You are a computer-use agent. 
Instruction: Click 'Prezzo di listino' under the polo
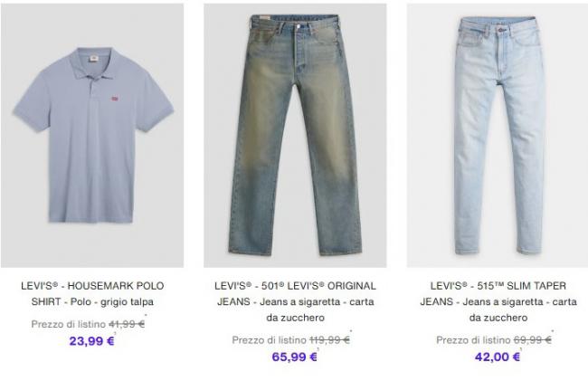pos(69,324)
